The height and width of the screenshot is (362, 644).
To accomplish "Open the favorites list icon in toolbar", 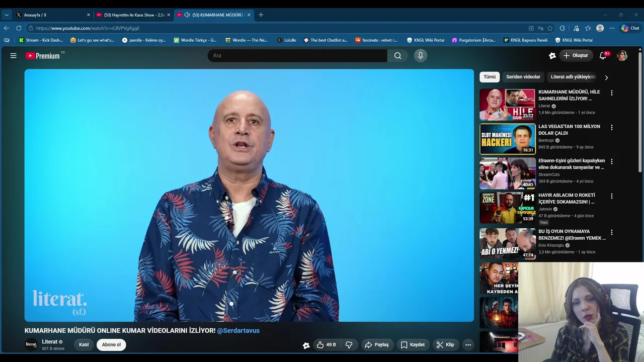I will click(x=588, y=28).
